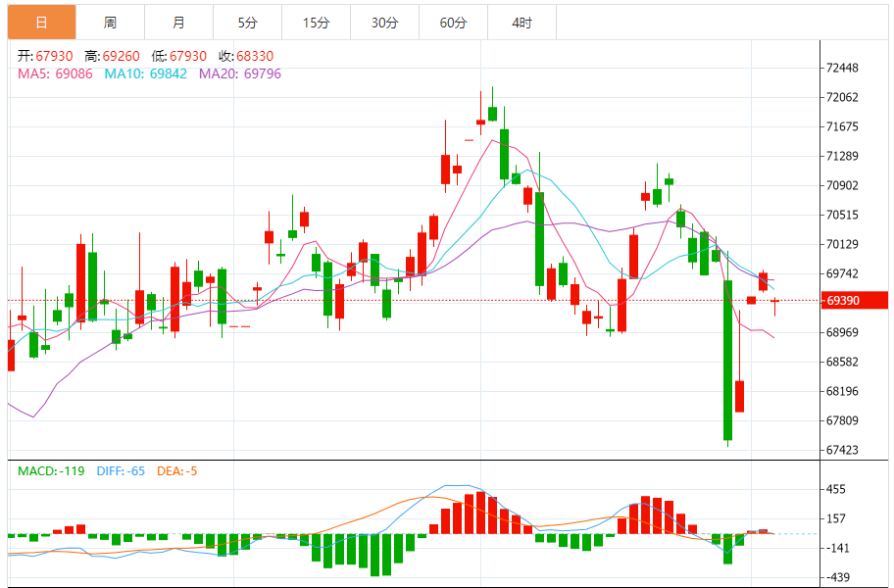Viewport: 894px width, 588px height.
Task: Select the MA20: 69796 legend label
Action: pyautogui.click(x=240, y=73)
